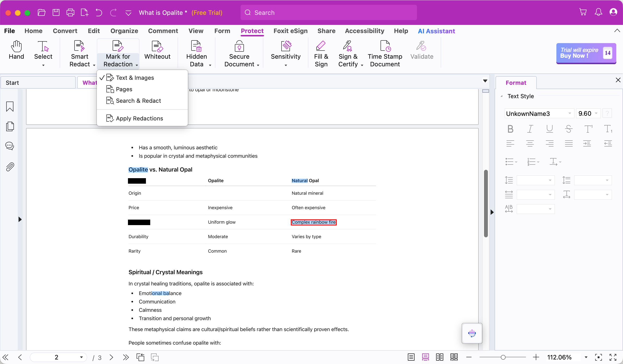Open notifications bell
Viewport: 623px width, 364px height.
(598, 12)
